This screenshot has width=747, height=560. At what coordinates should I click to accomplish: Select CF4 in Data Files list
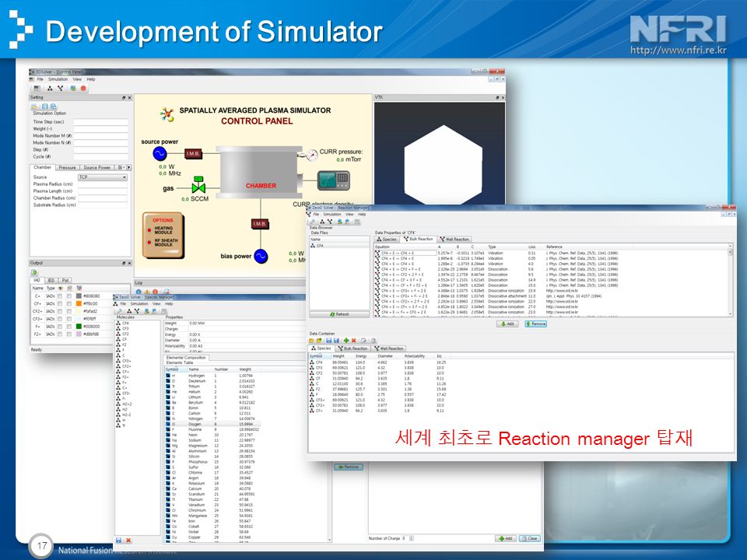click(x=339, y=246)
